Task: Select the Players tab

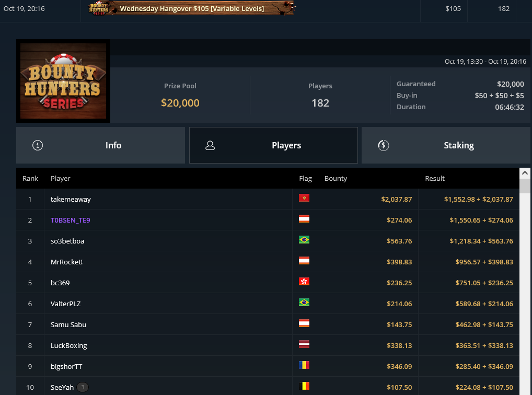Action: point(273,145)
